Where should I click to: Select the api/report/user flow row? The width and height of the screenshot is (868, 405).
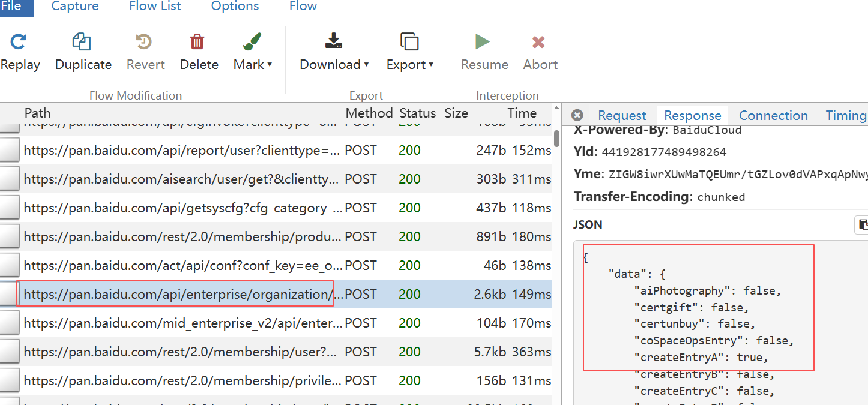276,150
